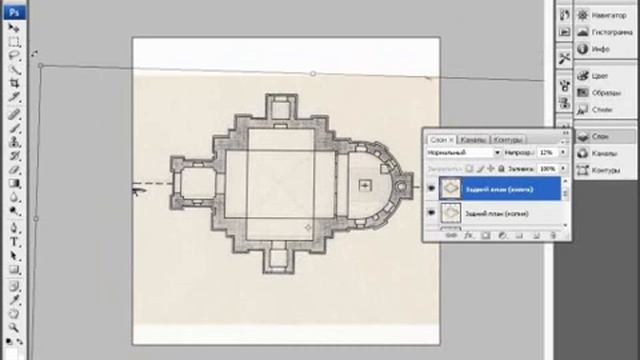Viewport: 640px width, 360px height.
Task: Select the Rectangle shape tool
Action: 14,270
